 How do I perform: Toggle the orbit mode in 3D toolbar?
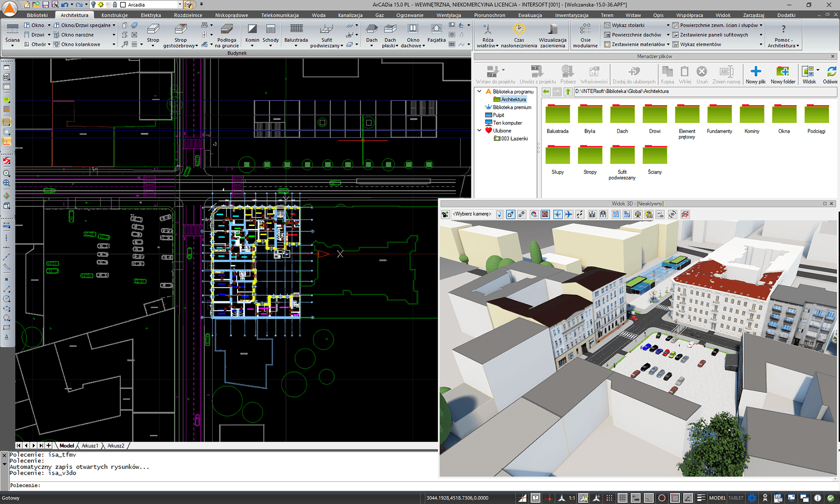click(x=557, y=215)
